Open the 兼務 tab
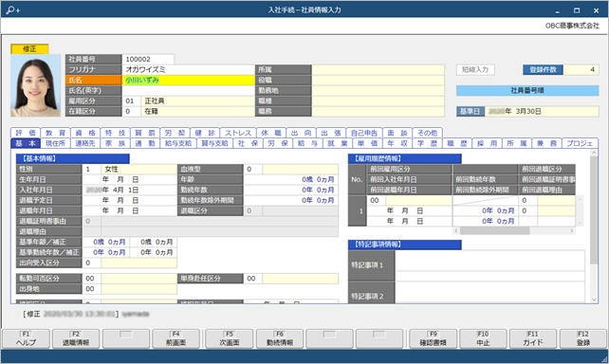 click(x=546, y=143)
